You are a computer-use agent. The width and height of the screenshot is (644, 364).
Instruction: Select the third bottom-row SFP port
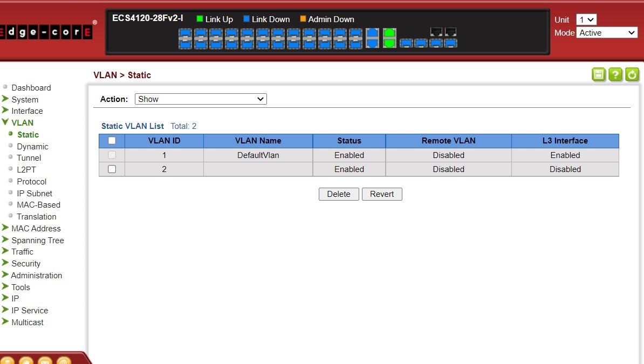(216, 44)
